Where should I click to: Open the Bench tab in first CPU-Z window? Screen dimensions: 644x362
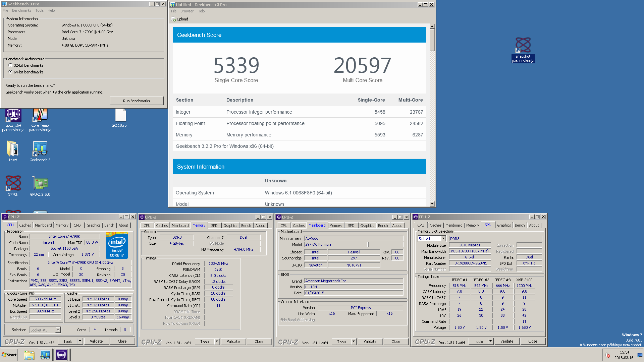(x=109, y=225)
